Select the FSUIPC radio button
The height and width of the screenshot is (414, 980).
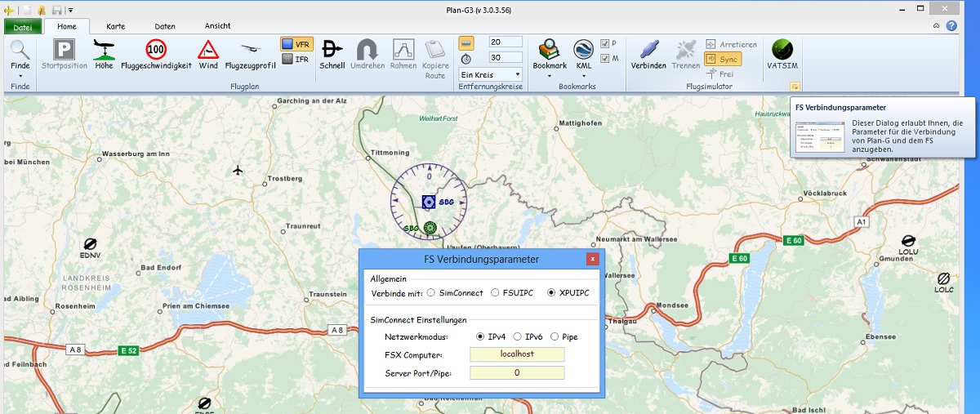[x=493, y=292]
